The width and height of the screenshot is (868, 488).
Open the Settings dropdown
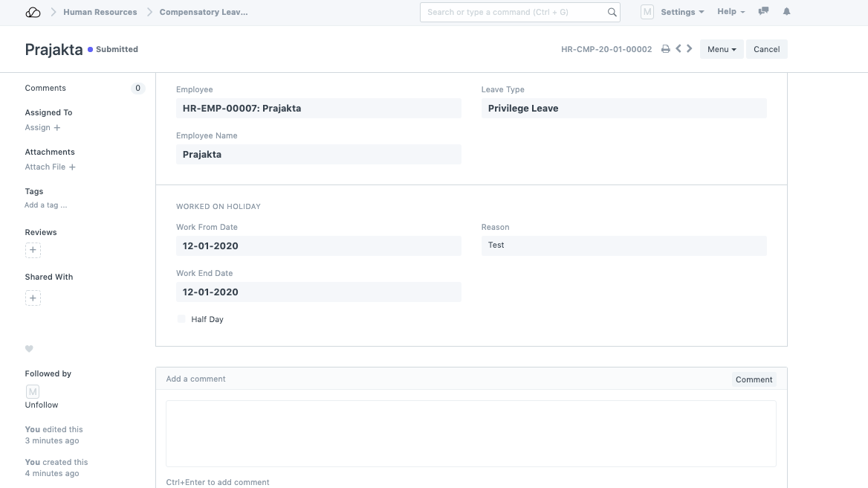(681, 12)
